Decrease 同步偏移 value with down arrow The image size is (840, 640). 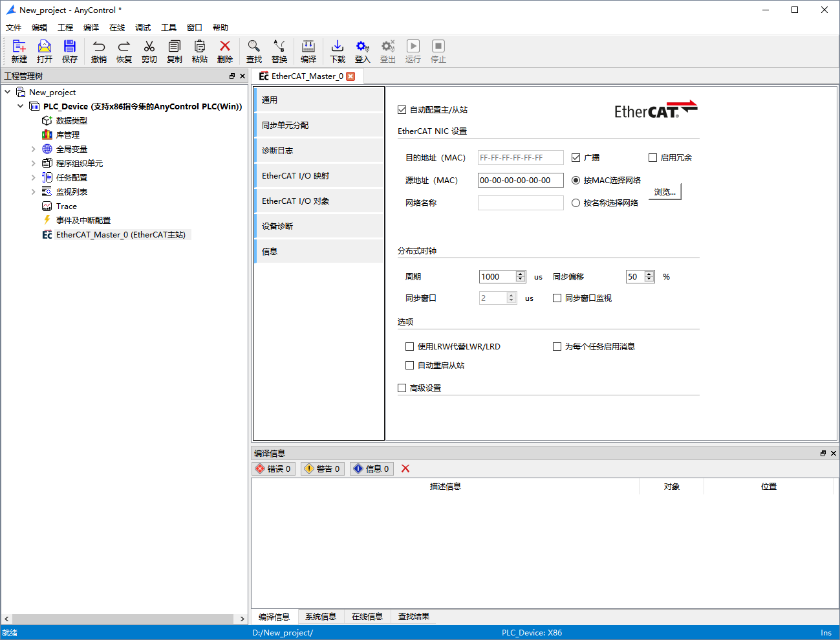click(x=649, y=280)
